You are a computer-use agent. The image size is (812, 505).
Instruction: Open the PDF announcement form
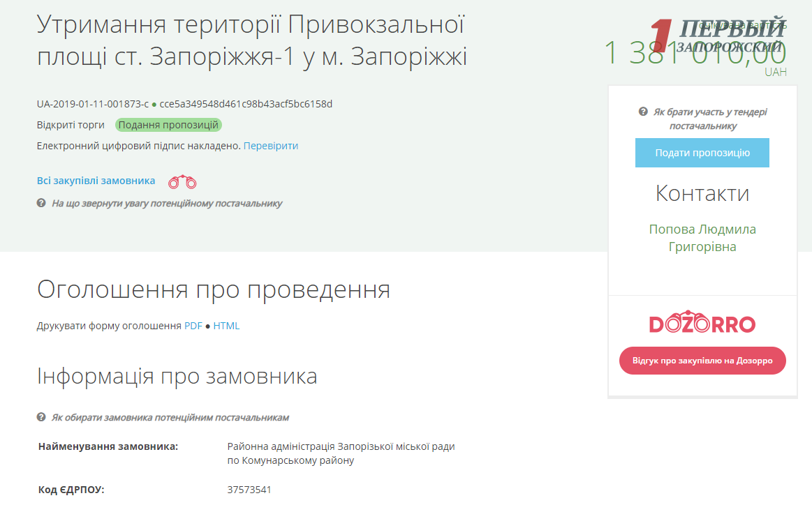point(193,326)
